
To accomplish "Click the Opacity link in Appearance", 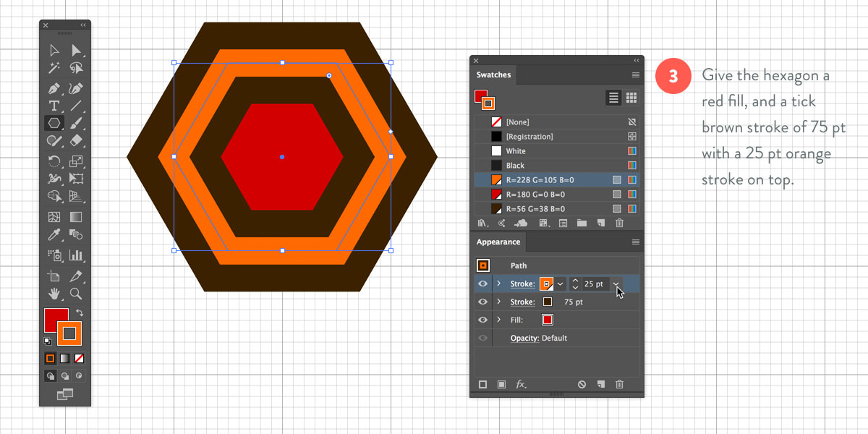I will [524, 338].
